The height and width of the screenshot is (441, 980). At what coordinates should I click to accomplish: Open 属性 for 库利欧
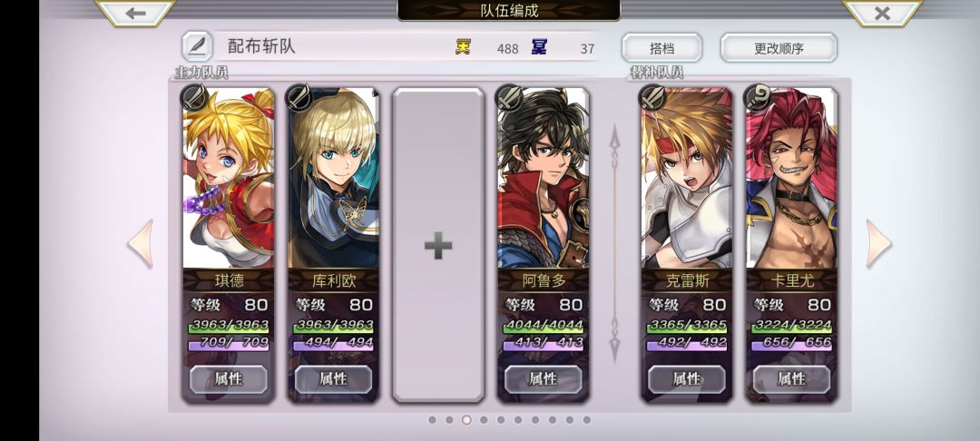(x=333, y=379)
